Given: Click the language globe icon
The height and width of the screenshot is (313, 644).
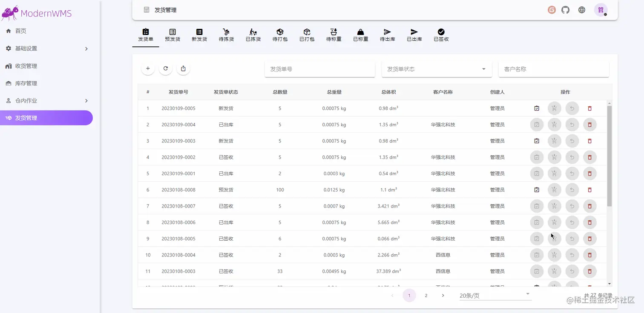Looking at the screenshot, I should tap(582, 10).
